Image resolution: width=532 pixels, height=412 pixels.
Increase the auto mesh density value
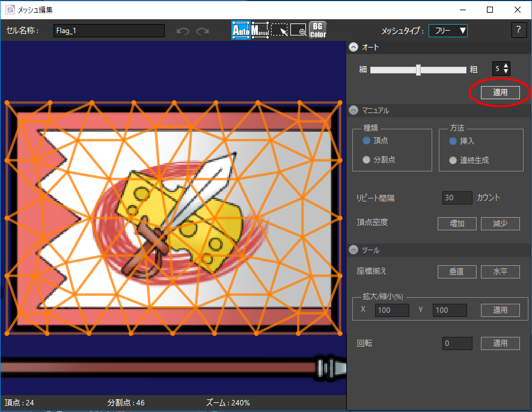click(506, 66)
